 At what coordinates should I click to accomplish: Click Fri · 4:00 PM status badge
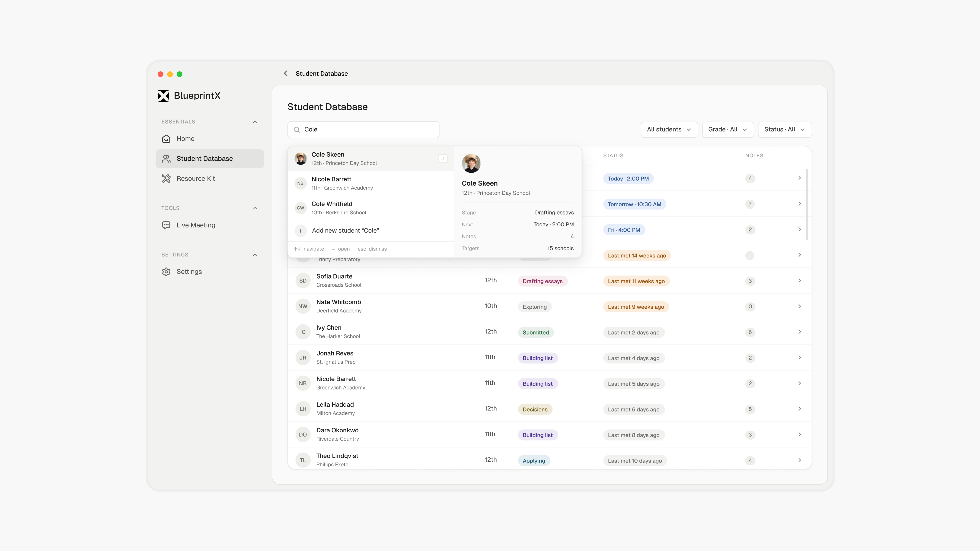coord(624,230)
